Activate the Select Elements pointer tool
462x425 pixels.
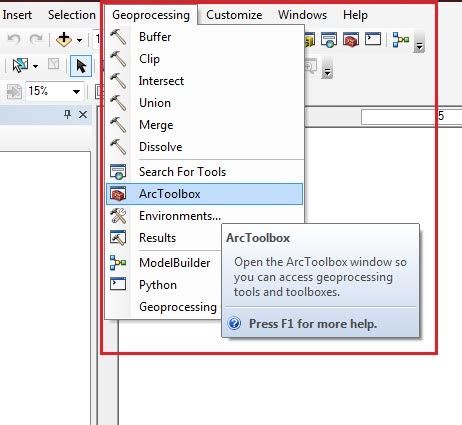[81, 66]
